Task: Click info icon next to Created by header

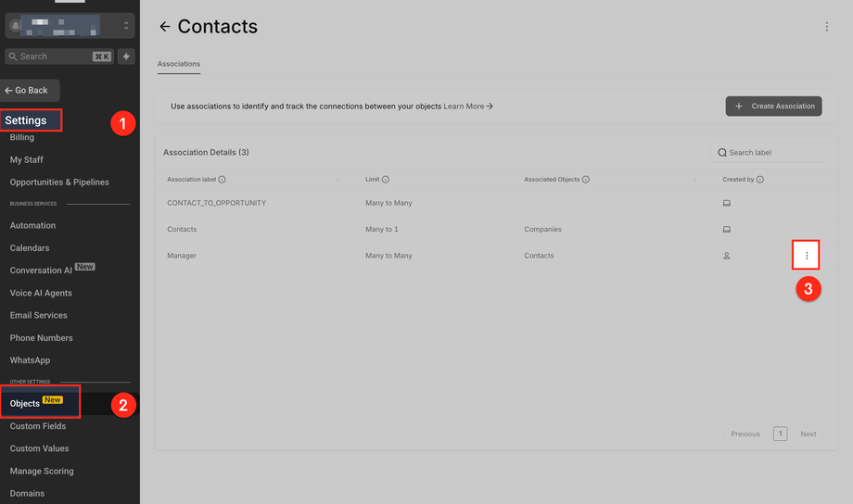Action: (x=760, y=180)
